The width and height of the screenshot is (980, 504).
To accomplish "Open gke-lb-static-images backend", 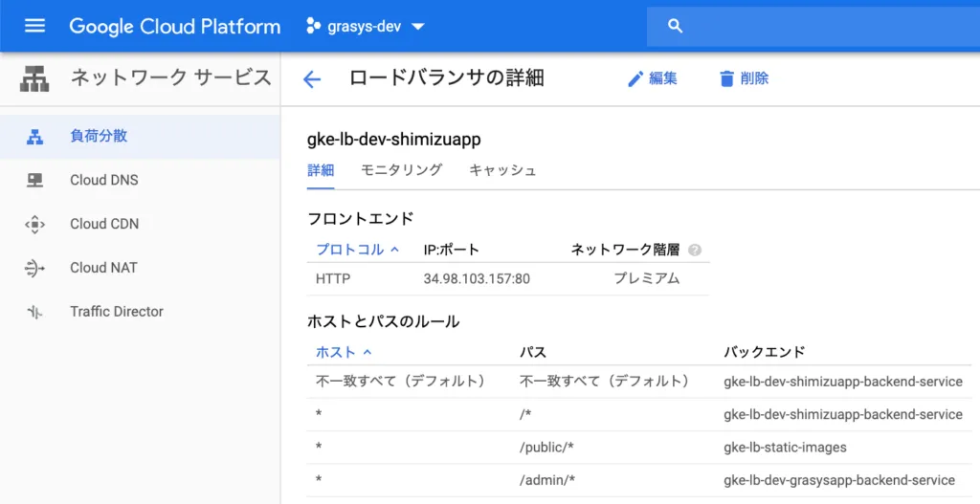I will tap(785, 448).
